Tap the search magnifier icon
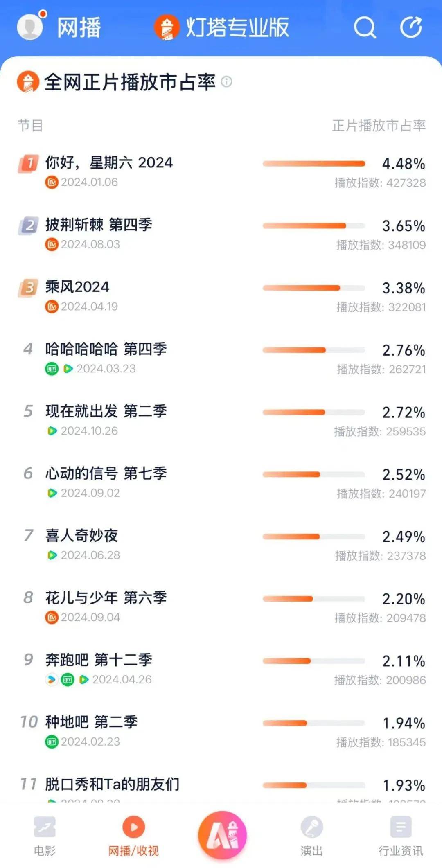The height and width of the screenshot is (868, 442). pos(365,27)
